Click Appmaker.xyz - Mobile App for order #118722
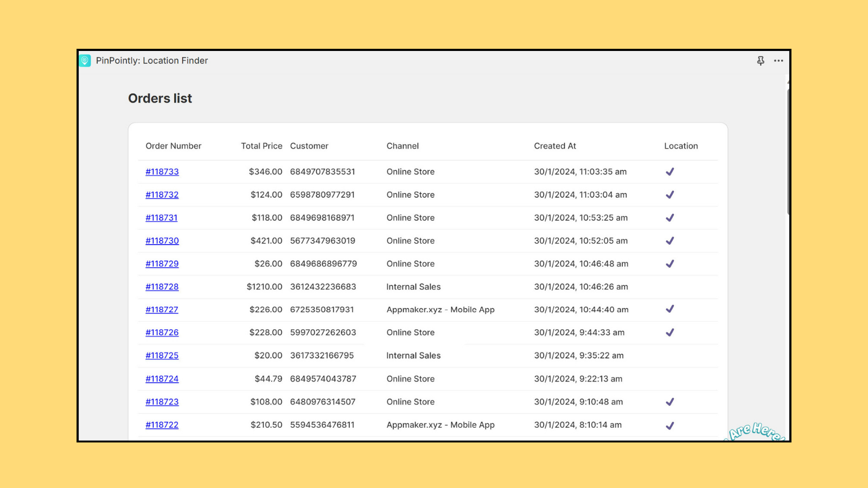868x488 pixels. point(441,425)
